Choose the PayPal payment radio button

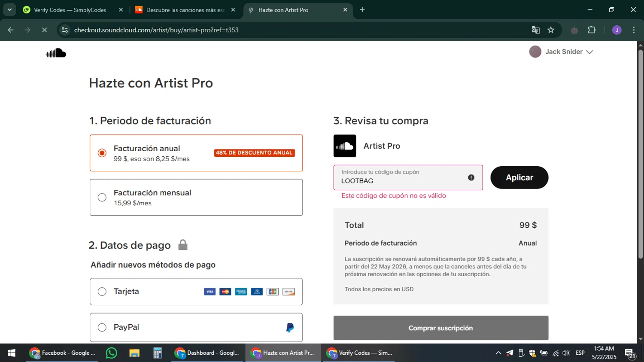[102, 327]
